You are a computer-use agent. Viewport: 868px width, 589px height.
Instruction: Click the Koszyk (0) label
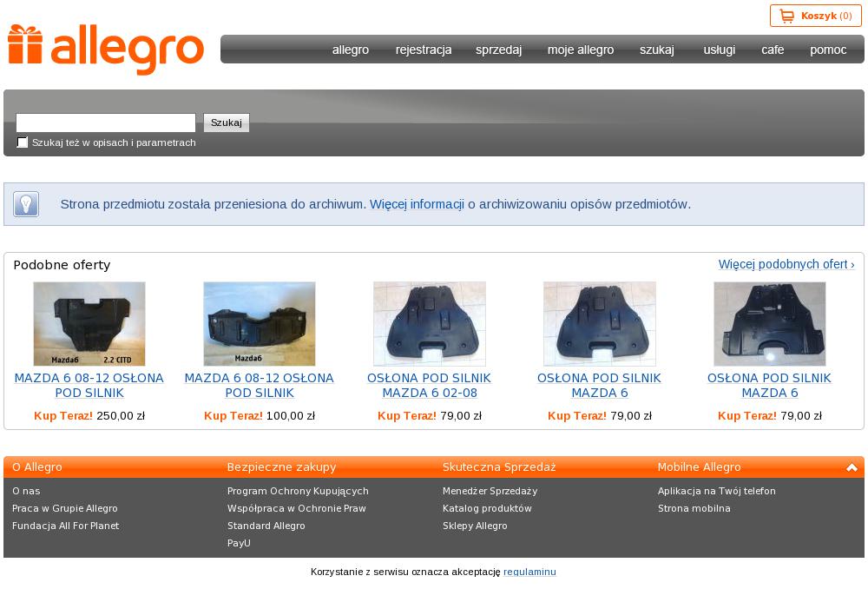click(x=826, y=16)
